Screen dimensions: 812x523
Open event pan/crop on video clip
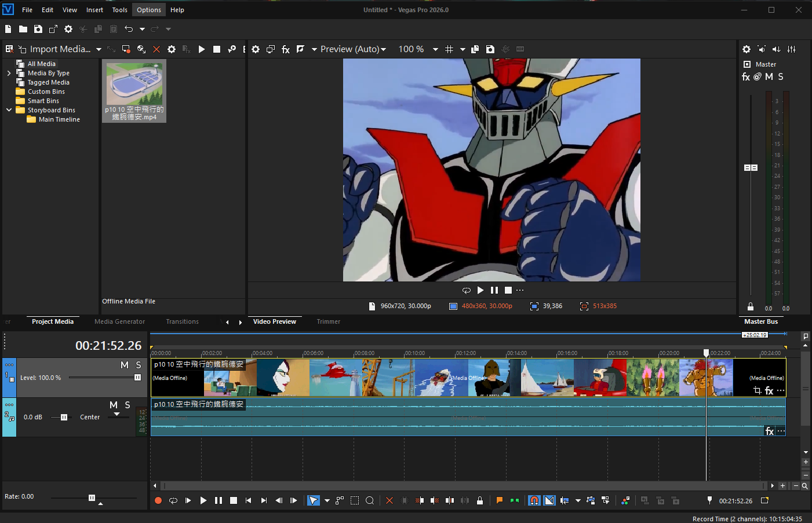(757, 390)
